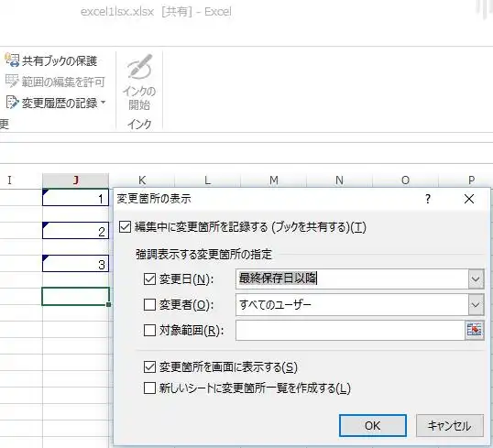
Task: Click the cell containing 3 in column J
Action: click(75, 264)
